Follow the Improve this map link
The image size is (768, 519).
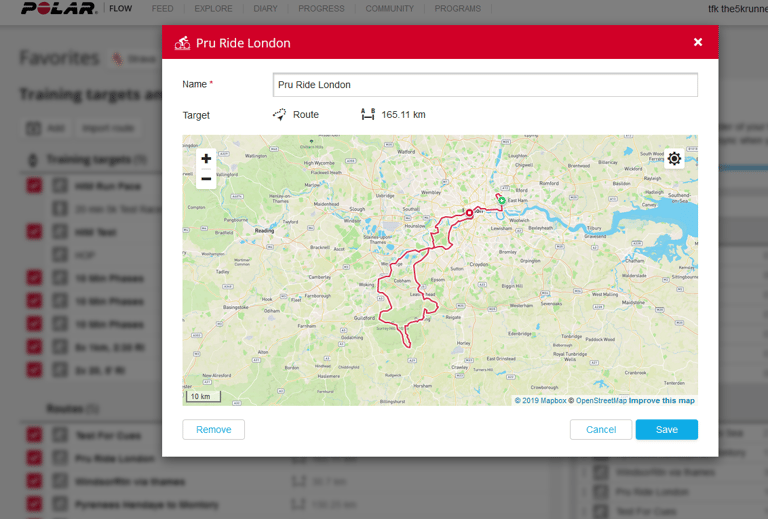click(x=662, y=401)
